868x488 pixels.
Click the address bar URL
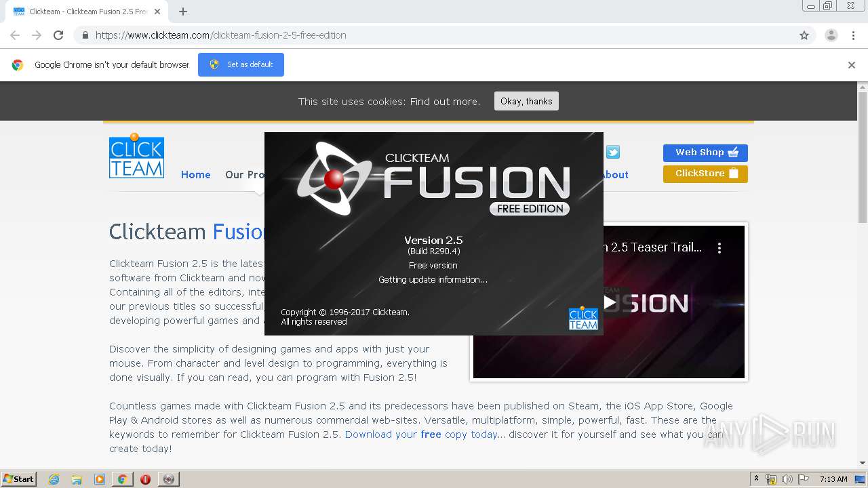221,35
